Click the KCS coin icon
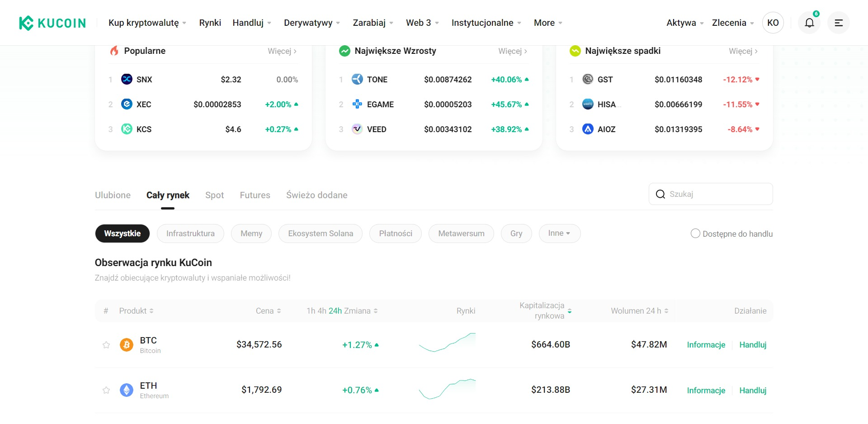Viewport: 868px width, 424px height. tap(127, 129)
